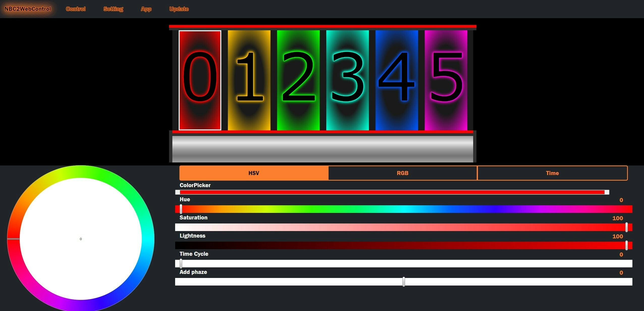Click middle of the Saturation slider
Viewport: 644px width, 311px height.
pyautogui.click(x=404, y=227)
